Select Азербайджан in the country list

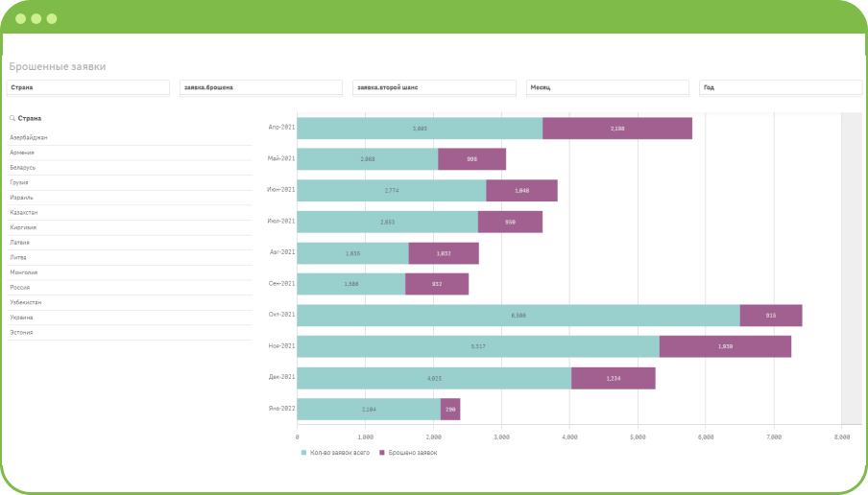[x=29, y=137]
